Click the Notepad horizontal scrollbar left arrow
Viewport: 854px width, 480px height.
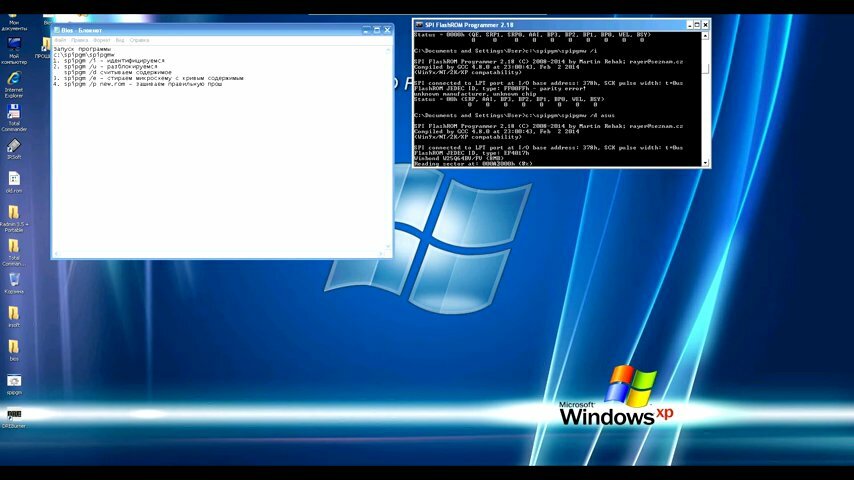[56, 254]
